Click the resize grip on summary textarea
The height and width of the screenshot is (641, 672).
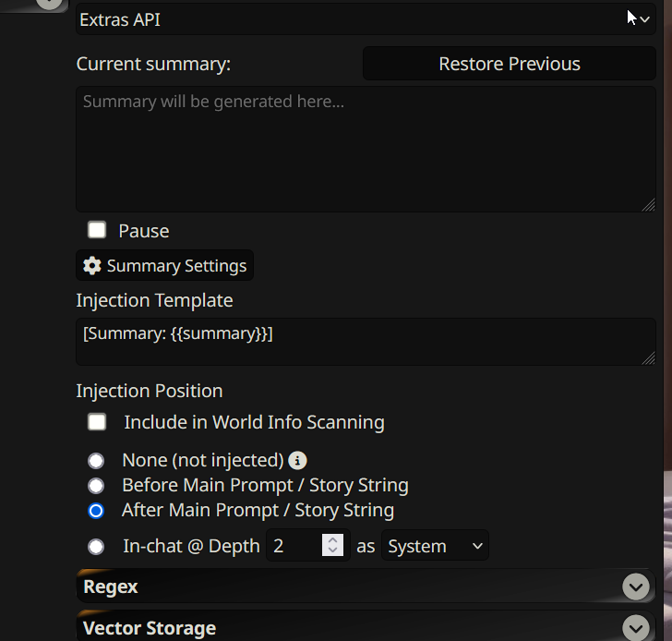point(648,205)
